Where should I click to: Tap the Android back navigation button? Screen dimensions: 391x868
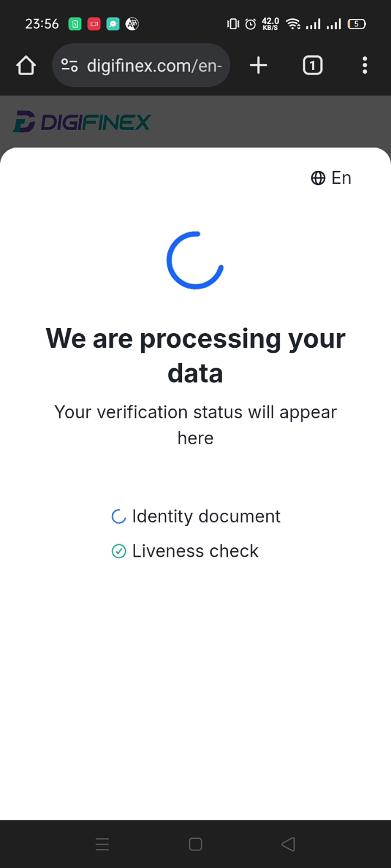coord(288,844)
